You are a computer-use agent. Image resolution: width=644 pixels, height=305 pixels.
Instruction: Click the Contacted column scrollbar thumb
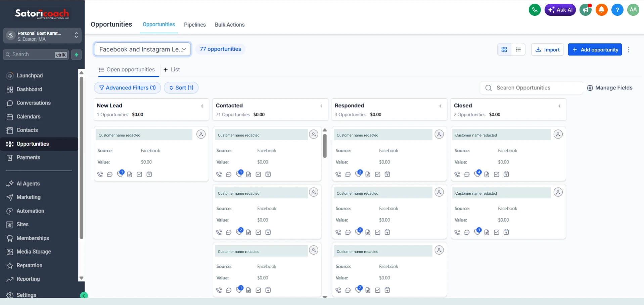[x=325, y=146]
